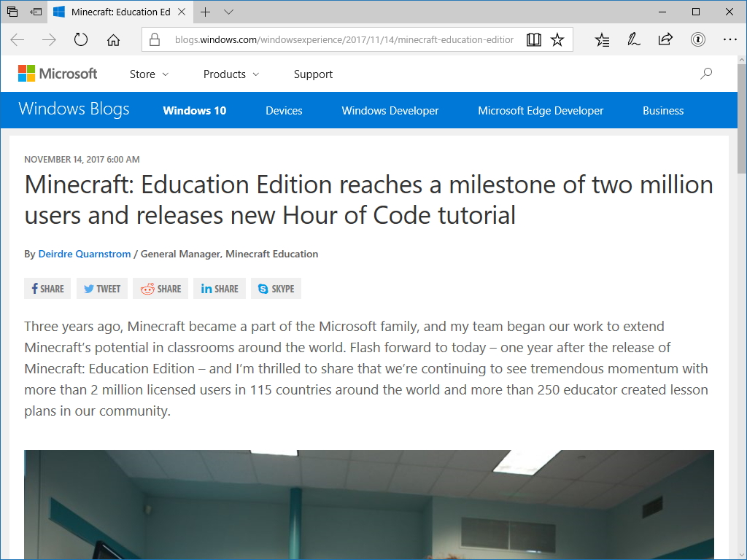
Task: Start a Web Note with the ink icon
Action: click(633, 39)
